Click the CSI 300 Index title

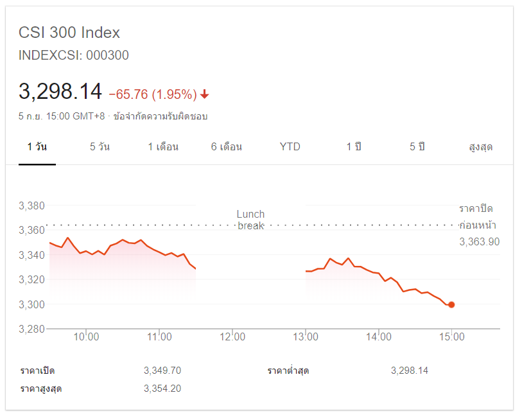69,33
